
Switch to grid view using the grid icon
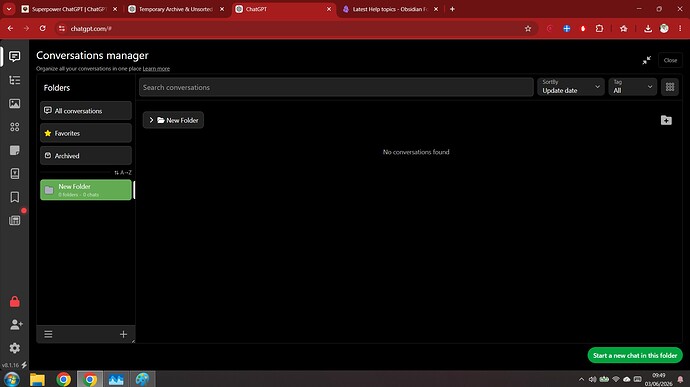670,87
